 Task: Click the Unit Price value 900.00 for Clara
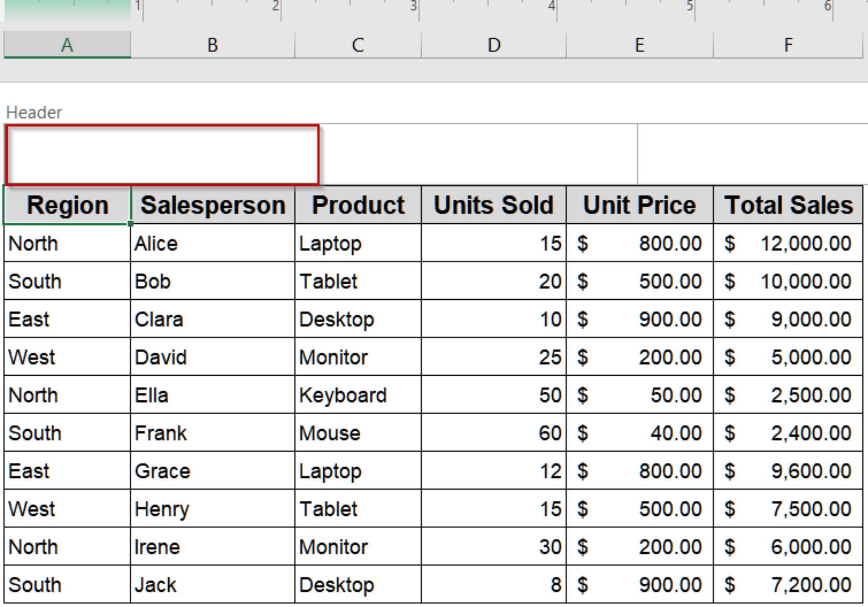[x=639, y=319]
